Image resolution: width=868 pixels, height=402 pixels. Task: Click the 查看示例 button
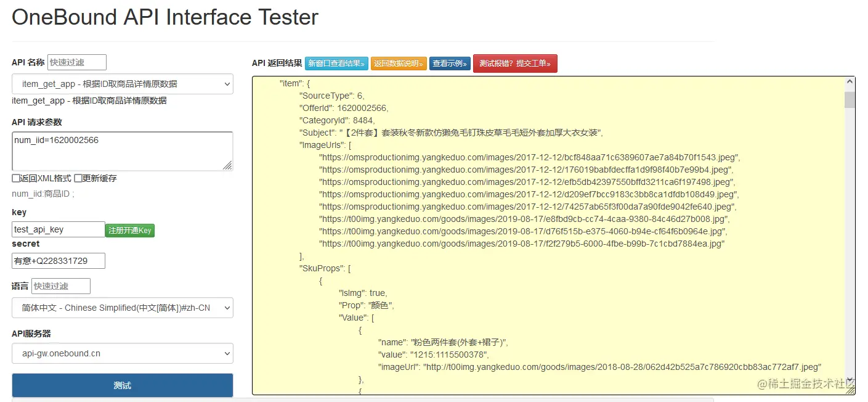tap(450, 63)
